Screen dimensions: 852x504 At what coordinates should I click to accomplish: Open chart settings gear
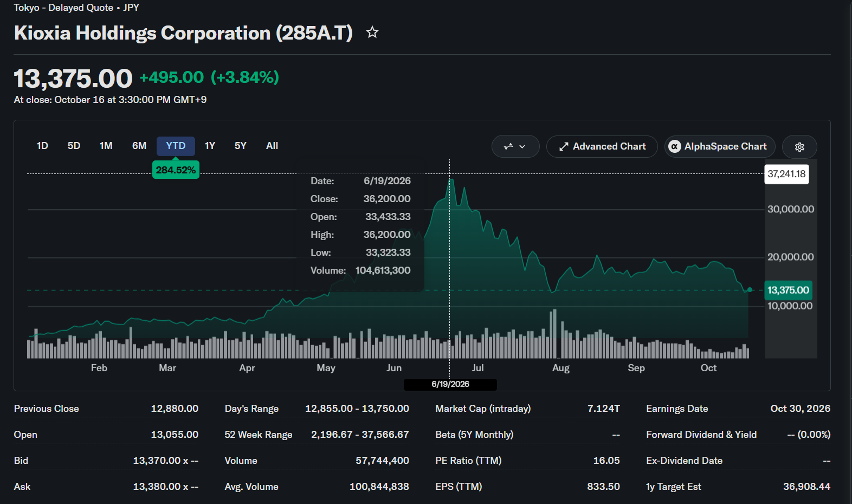point(799,146)
